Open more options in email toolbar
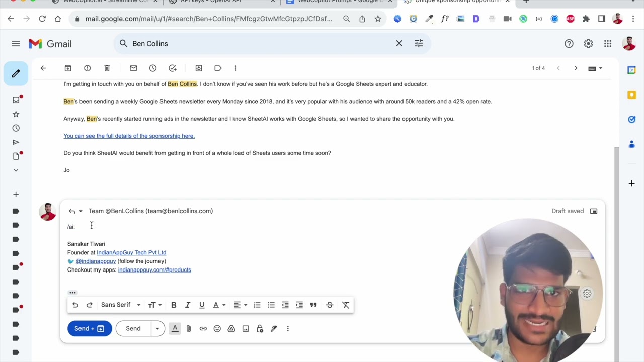This screenshot has width=644, height=362. click(x=235, y=68)
